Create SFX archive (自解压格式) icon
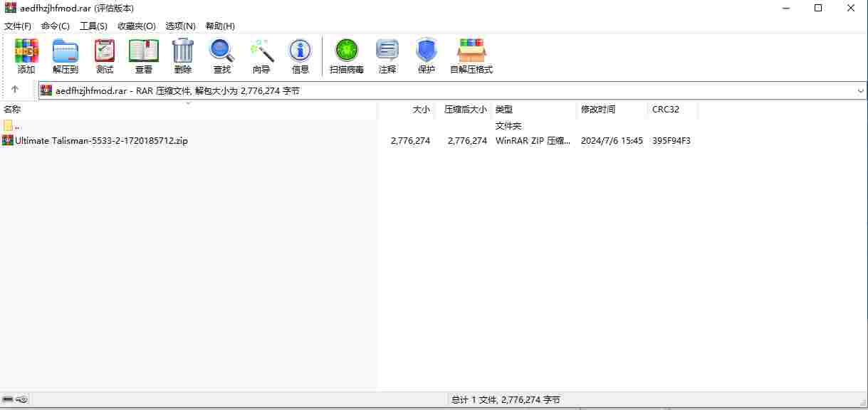The height and width of the screenshot is (410, 868). (x=471, y=56)
